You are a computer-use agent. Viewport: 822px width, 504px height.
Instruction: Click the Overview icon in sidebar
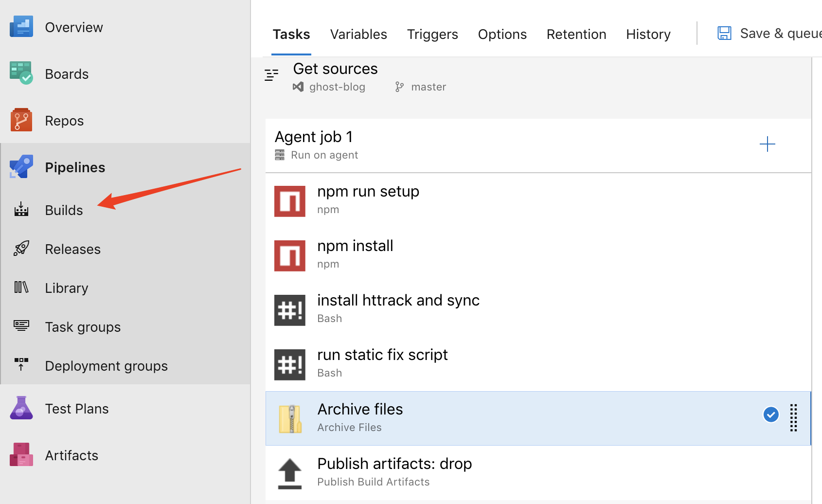(x=21, y=27)
